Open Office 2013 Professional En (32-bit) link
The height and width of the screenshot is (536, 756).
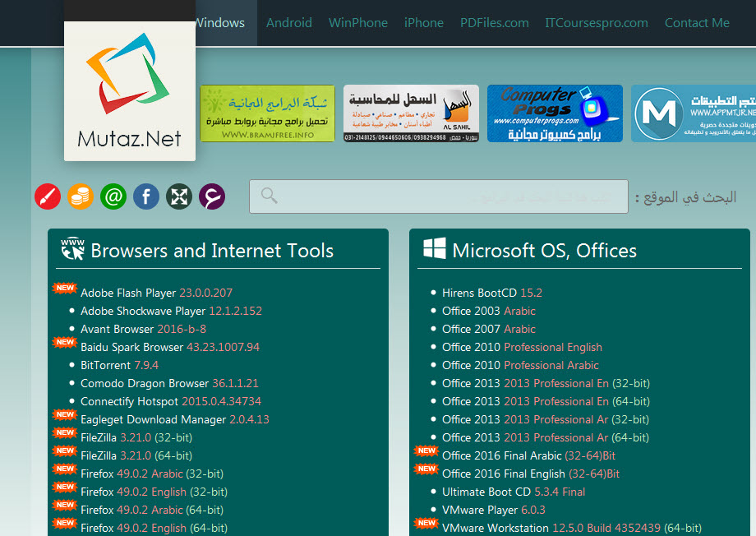click(546, 383)
